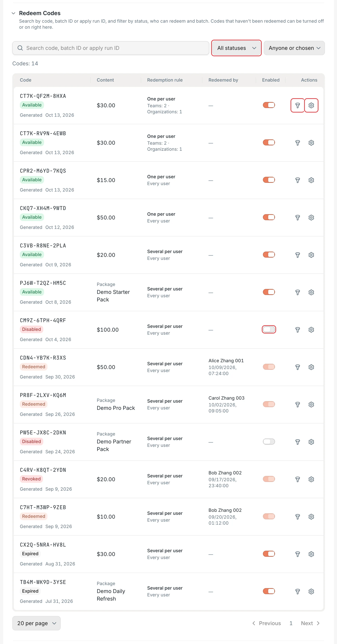Click Carol Zhang 003 redeemer name

click(x=226, y=398)
